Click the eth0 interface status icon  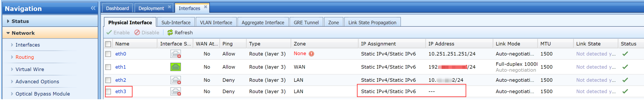pyautogui.click(x=175, y=54)
